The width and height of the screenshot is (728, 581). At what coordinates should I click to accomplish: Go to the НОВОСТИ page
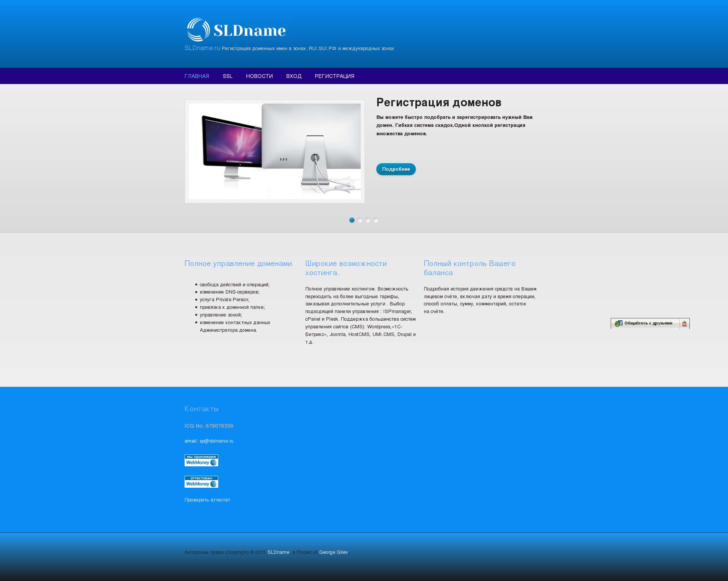coord(259,76)
